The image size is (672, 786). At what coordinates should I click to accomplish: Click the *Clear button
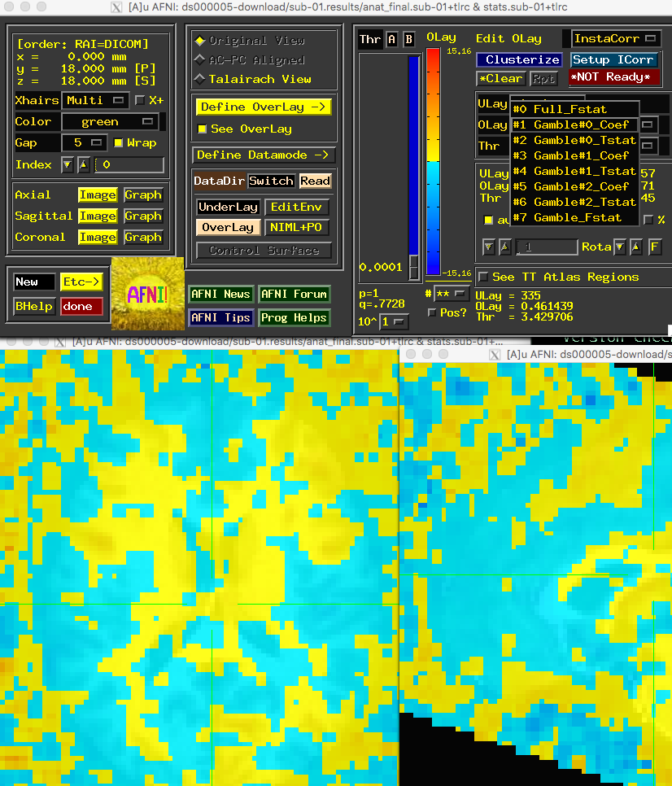pos(500,78)
